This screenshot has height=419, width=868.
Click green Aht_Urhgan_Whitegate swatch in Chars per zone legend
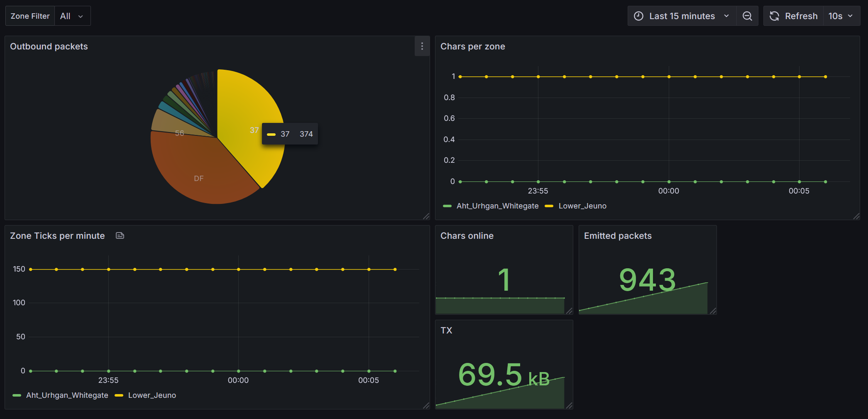[447, 206]
